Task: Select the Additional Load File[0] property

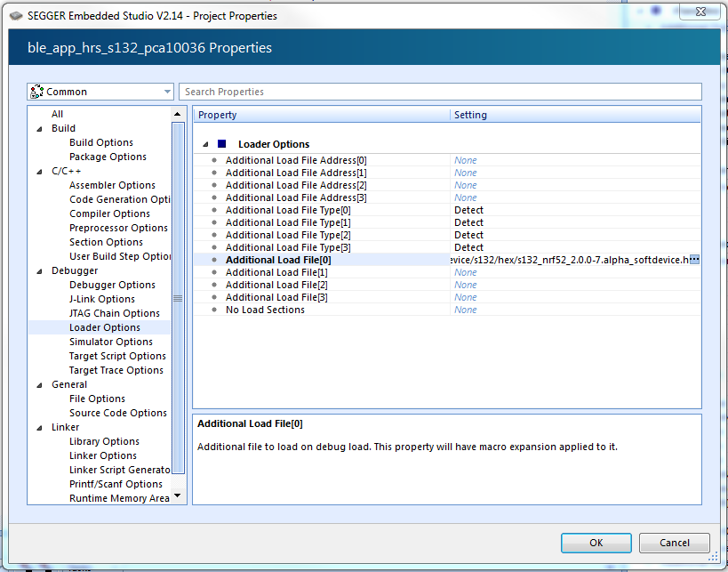Action: click(278, 261)
